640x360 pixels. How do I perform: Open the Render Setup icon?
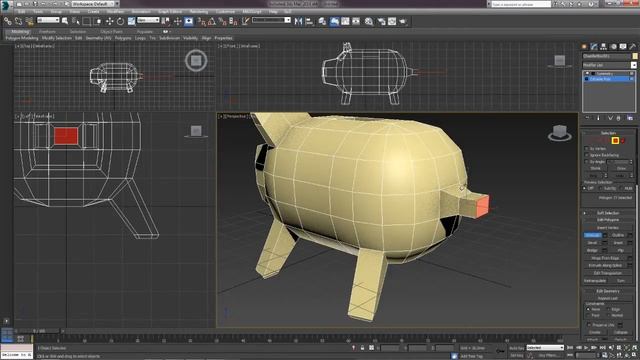click(x=381, y=21)
